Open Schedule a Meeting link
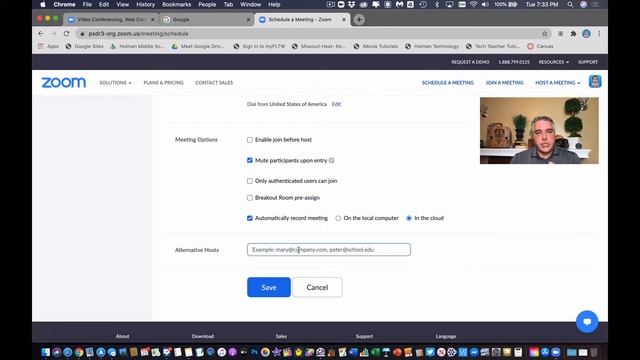 pos(448,82)
